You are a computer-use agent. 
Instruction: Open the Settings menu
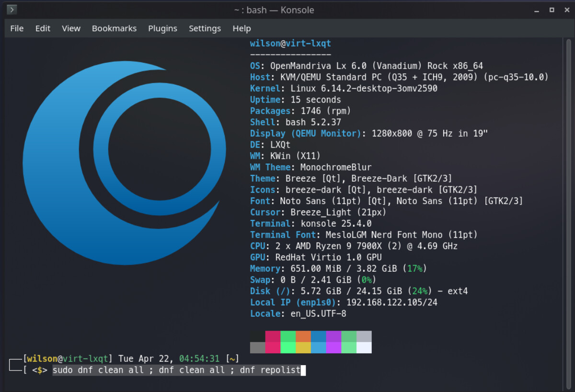(205, 28)
